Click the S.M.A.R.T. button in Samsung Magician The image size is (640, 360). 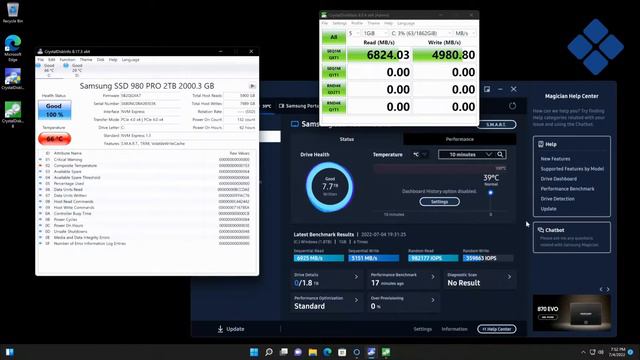496,124
